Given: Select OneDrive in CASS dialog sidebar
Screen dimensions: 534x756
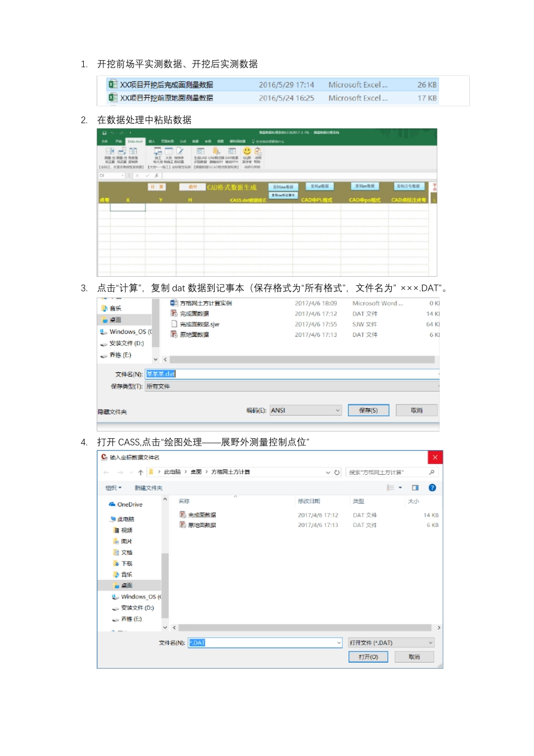Looking at the screenshot, I should (x=126, y=505).
